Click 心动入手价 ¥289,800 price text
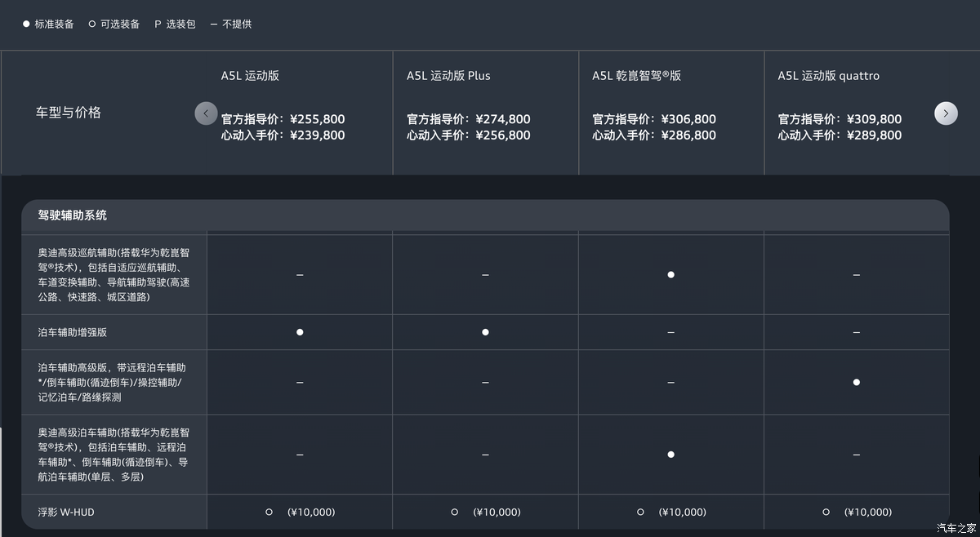Viewport: 980px width, 537px height. click(x=840, y=135)
